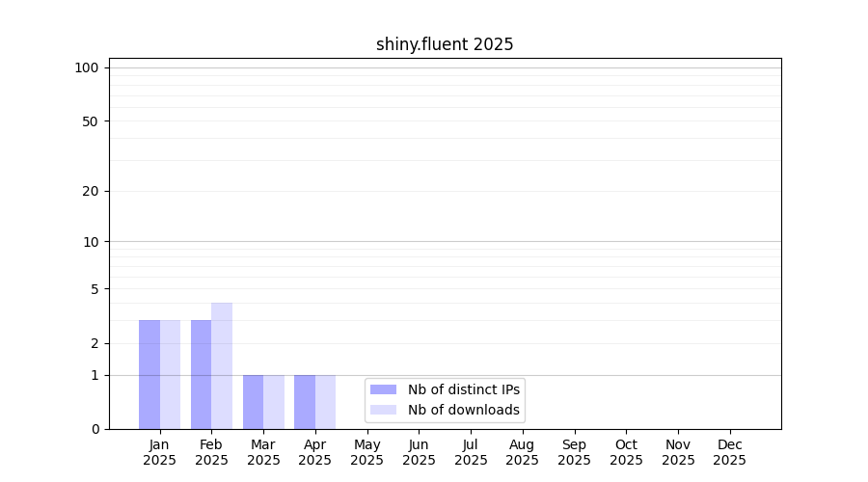868x482 pixels.
Task: Click the 0 tick label on y-axis
Action: coord(95,429)
